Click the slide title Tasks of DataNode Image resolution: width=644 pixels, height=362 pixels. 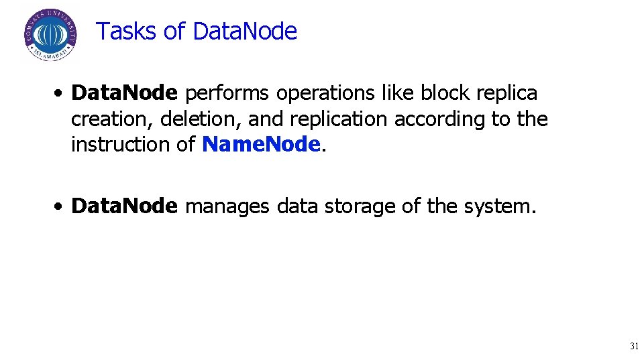pyautogui.click(x=197, y=32)
